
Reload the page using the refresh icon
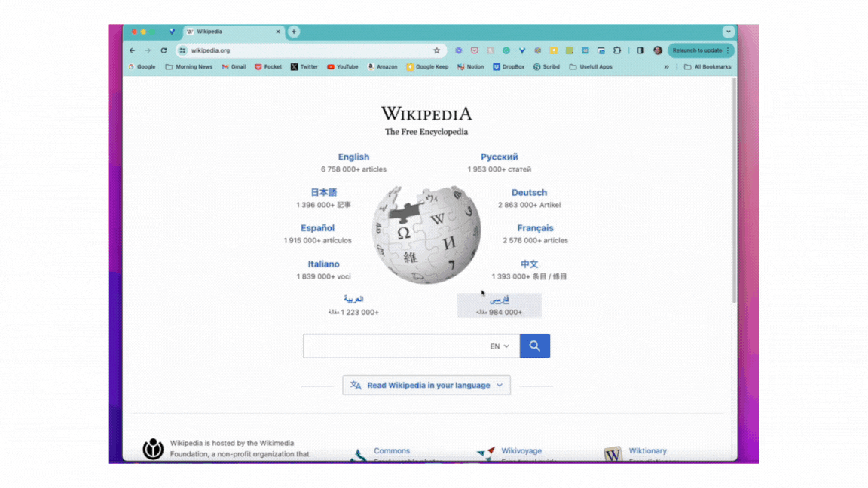coord(164,50)
